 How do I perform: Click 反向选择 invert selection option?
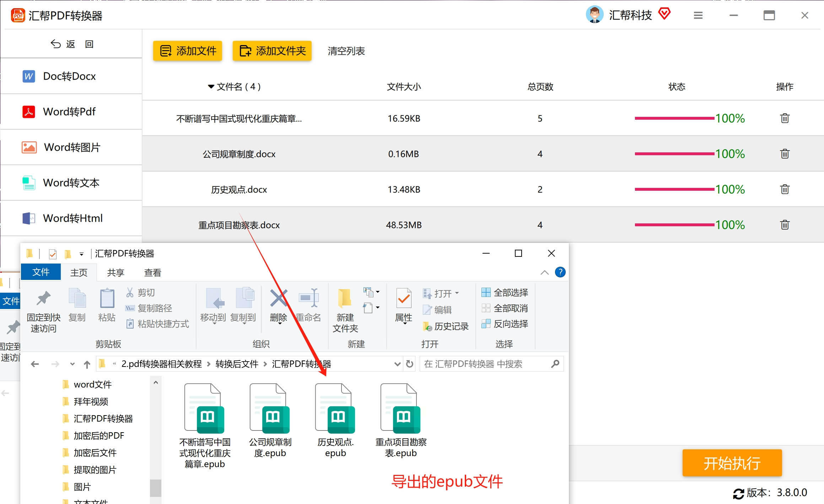505,324
